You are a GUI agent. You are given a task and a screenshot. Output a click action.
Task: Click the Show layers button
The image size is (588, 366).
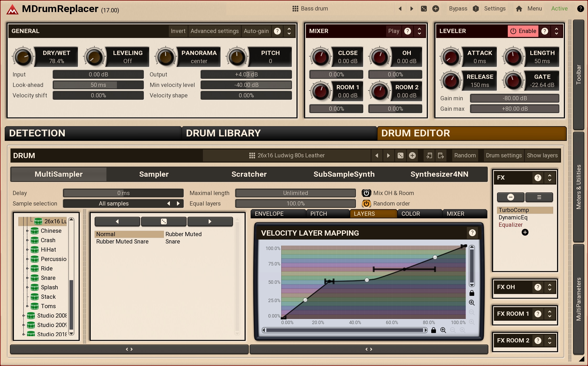coord(542,156)
